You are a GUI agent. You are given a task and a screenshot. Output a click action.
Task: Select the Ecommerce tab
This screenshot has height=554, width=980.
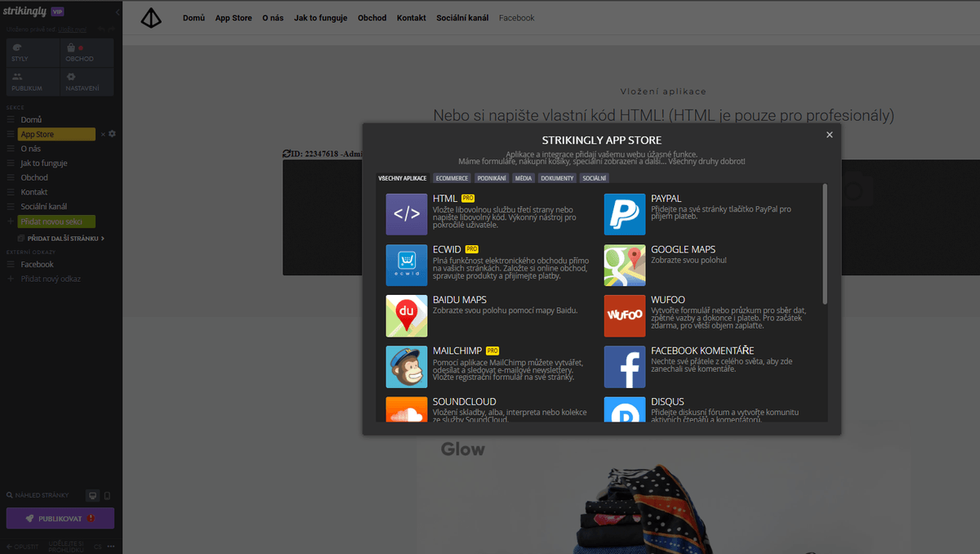452,178
